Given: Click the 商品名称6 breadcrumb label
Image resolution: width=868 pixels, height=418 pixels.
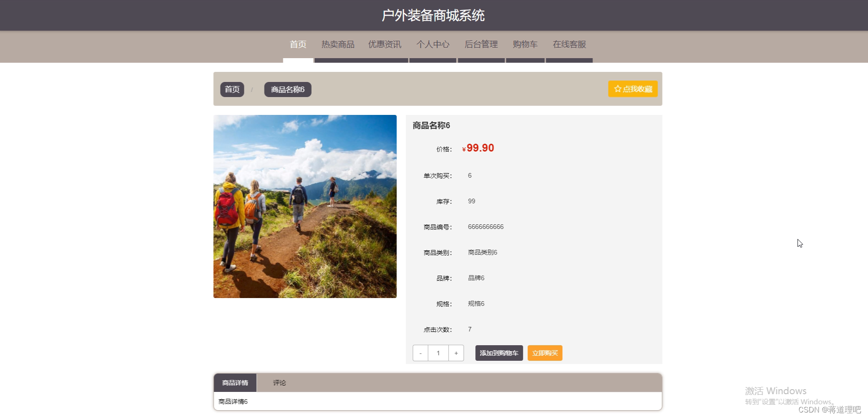Looking at the screenshot, I should (287, 89).
